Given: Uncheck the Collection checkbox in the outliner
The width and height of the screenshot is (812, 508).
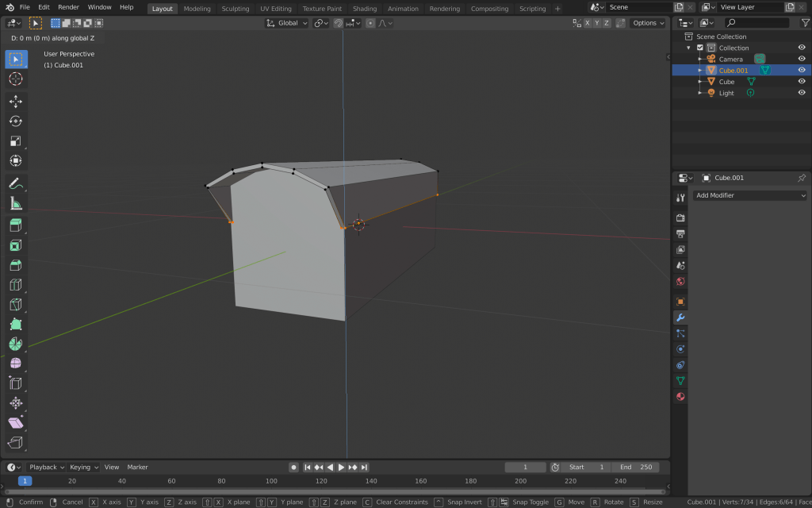Looking at the screenshot, I should [x=699, y=48].
